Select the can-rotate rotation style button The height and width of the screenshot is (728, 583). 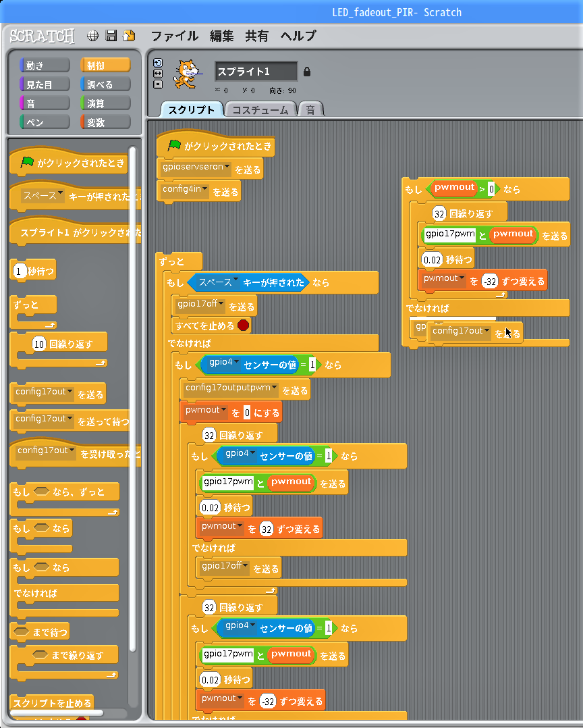[158, 63]
